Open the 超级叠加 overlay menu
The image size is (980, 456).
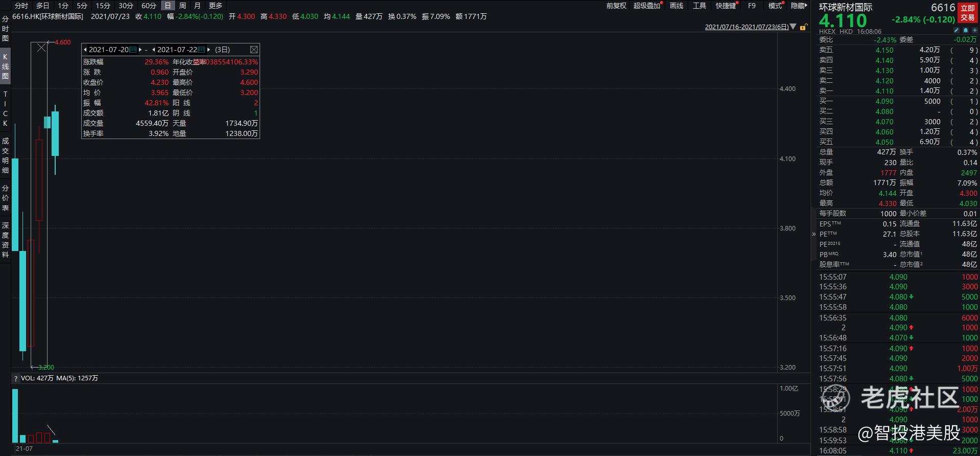click(647, 6)
